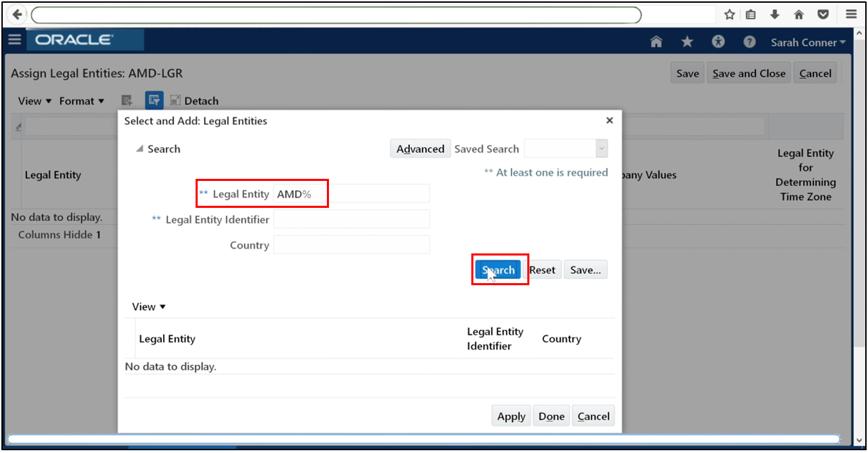Screen dimensions: 868x453
Task: Open the Format menu
Action: (x=82, y=100)
